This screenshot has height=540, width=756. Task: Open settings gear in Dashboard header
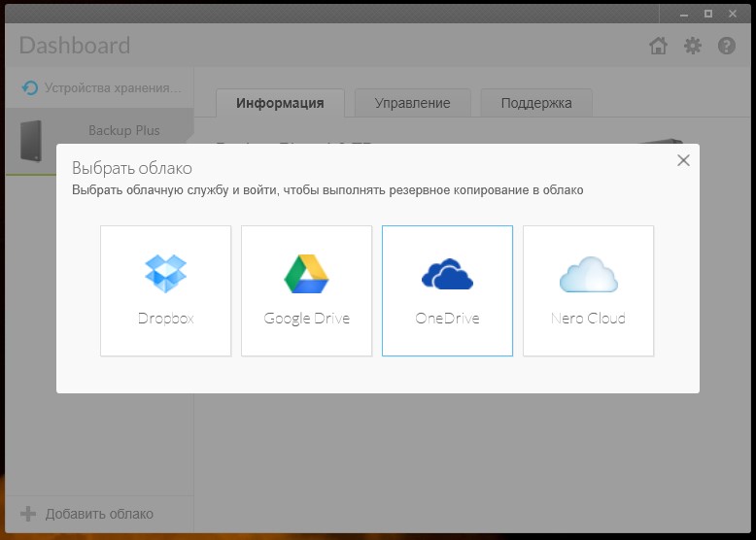[693, 46]
